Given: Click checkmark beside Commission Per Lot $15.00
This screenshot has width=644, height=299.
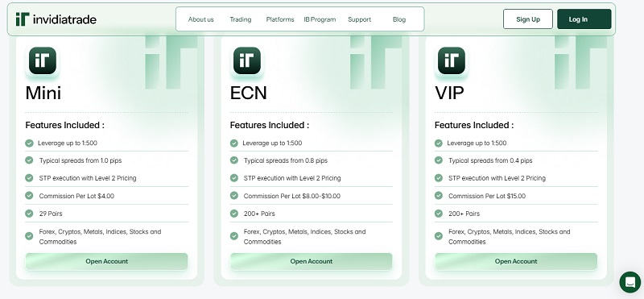Looking at the screenshot, I should (439, 195).
